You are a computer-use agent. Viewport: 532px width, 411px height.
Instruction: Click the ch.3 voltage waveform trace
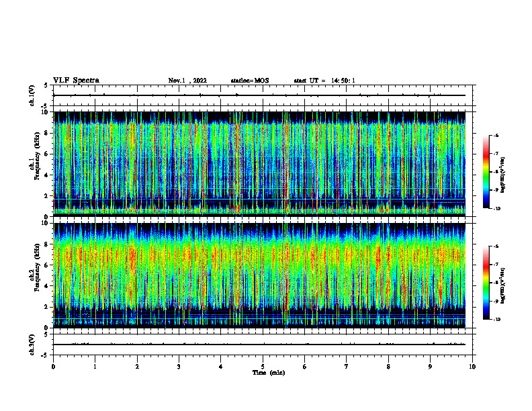259,345
